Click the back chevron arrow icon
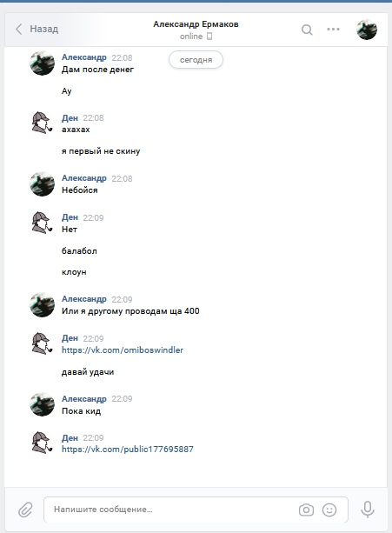Viewport: 392px width, 533px height. [18, 30]
